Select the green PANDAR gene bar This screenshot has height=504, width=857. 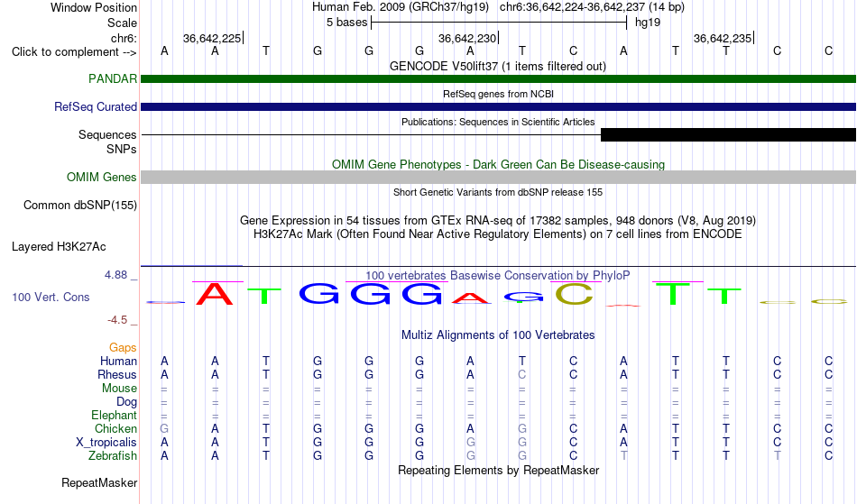[x=498, y=79]
